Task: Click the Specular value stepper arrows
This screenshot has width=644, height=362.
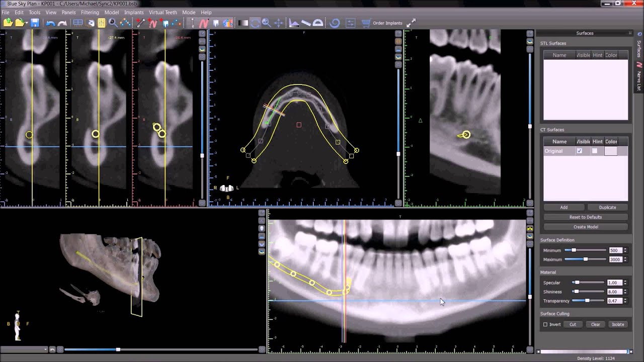Action: click(x=625, y=283)
